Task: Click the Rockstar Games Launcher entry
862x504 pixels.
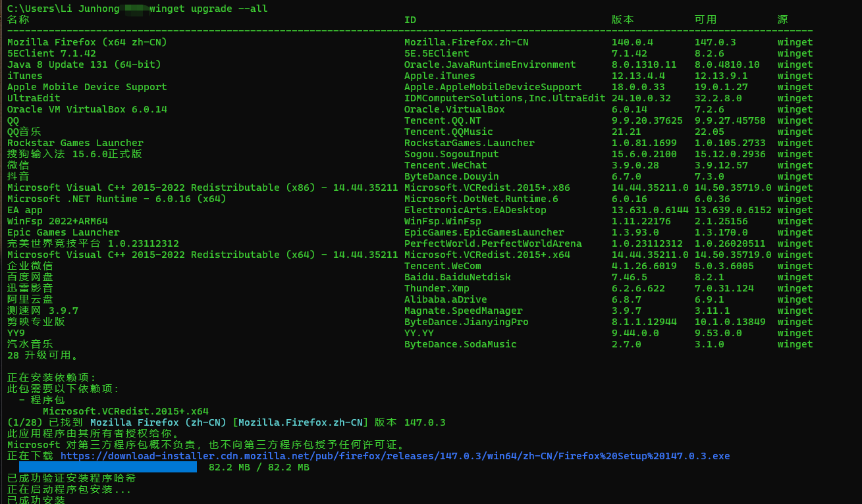Action: [x=75, y=143]
